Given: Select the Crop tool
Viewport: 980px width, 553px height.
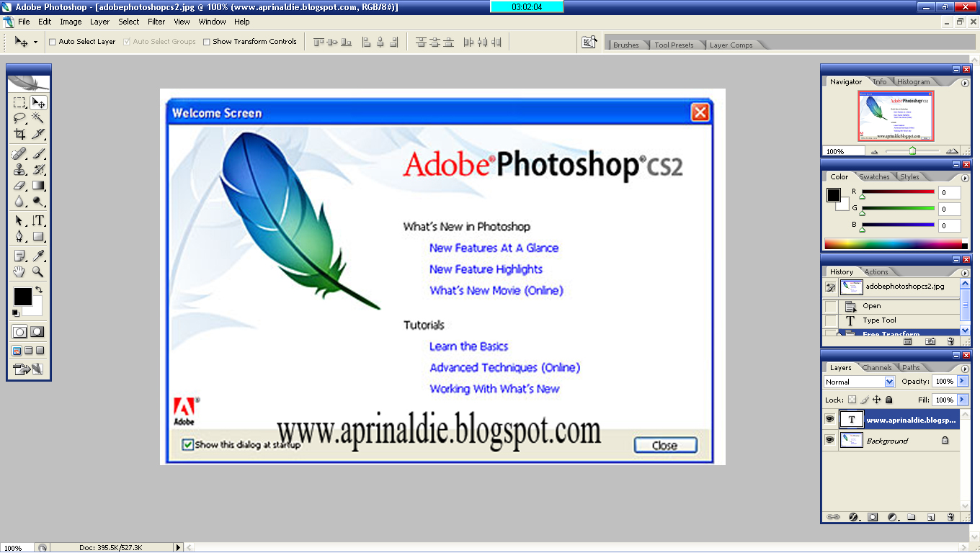Looking at the screenshot, I should point(18,134).
